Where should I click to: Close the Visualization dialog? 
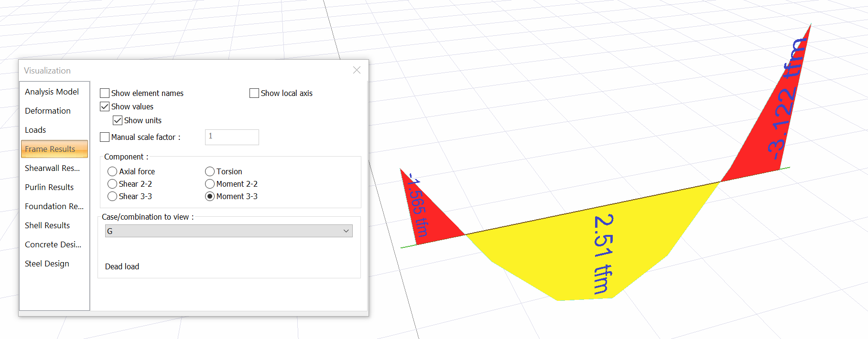point(357,70)
